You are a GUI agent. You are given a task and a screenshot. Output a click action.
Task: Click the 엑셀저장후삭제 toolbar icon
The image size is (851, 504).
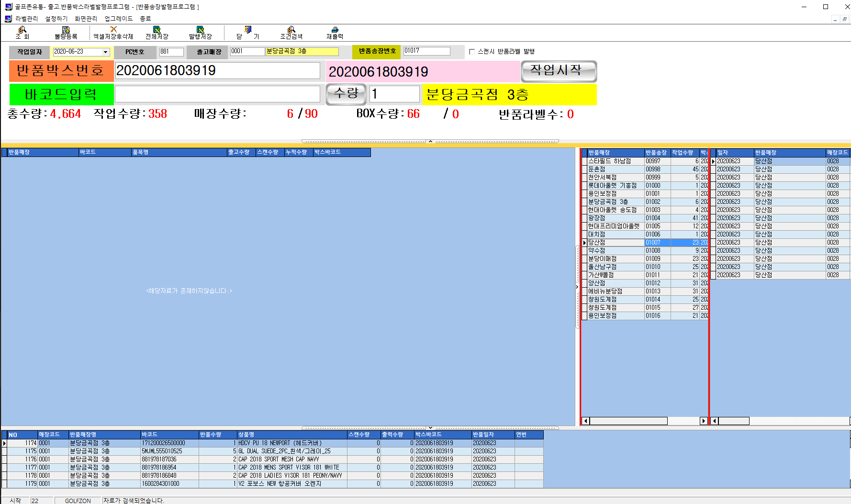[113, 30]
